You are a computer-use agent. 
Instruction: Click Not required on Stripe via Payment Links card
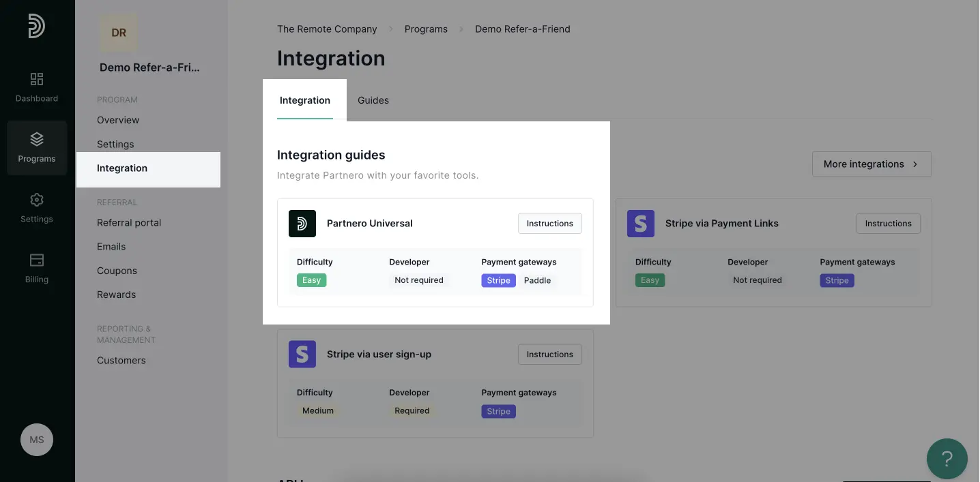pyautogui.click(x=758, y=280)
